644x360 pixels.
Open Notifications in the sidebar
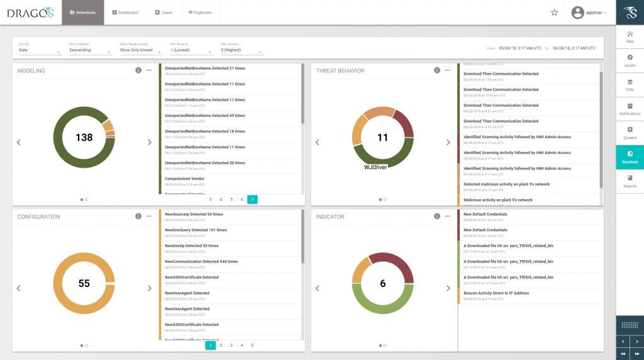point(630,109)
